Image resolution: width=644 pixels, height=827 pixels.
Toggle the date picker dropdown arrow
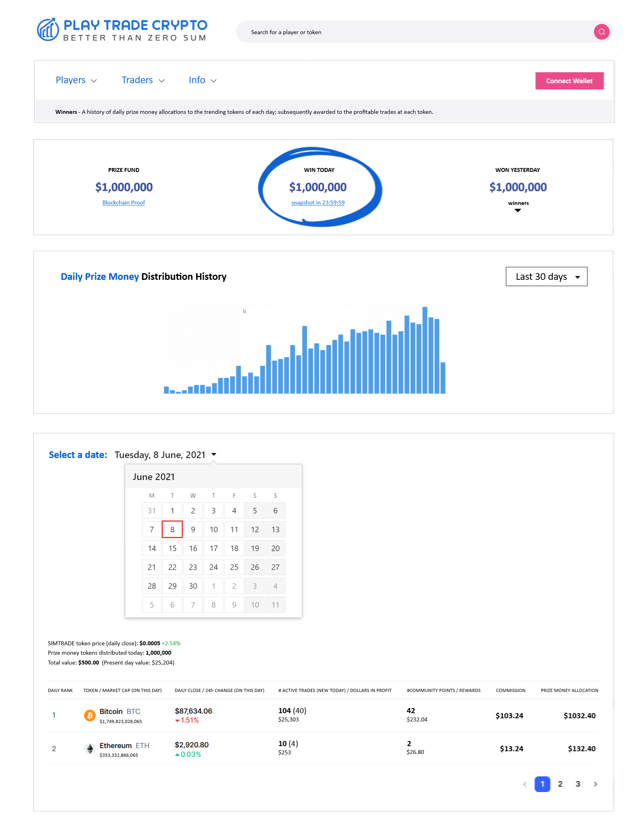214,455
